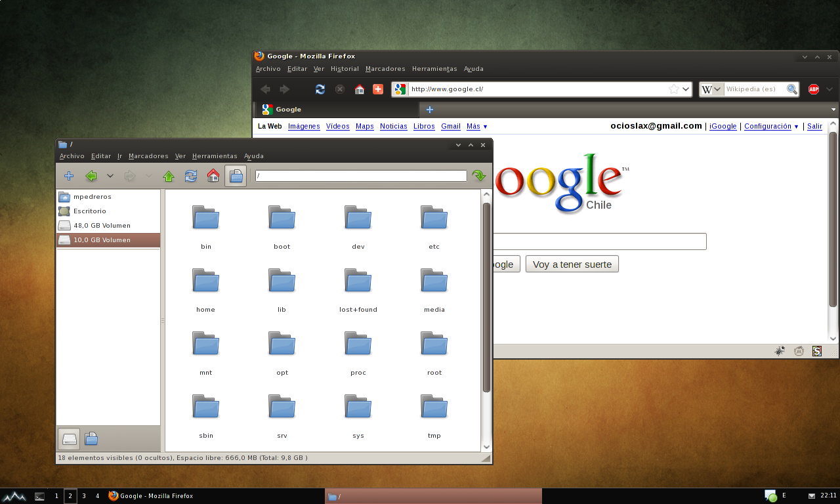Open the terminal launcher icon in bottom panel
This screenshot has height=504, width=840.
(x=39, y=496)
